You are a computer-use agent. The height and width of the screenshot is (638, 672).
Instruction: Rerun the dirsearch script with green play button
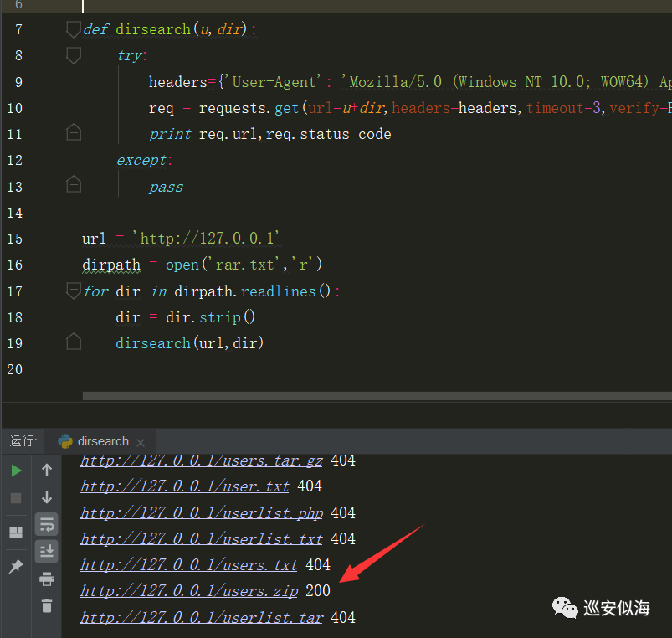click(x=16, y=471)
